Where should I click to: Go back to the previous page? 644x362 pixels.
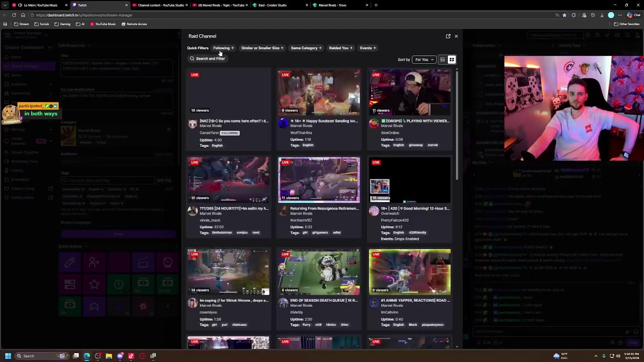pyautogui.click(x=6, y=15)
